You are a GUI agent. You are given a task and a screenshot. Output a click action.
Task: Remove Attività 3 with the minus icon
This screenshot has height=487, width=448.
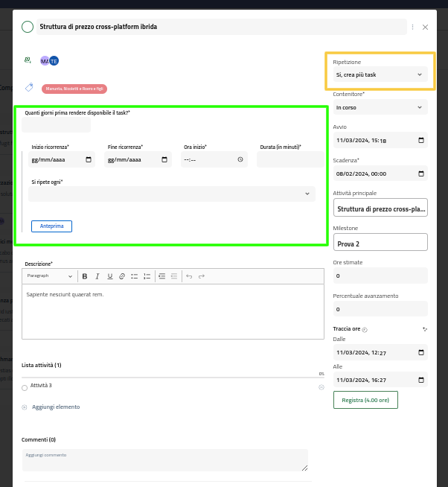pyautogui.click(x=321, y=387)
